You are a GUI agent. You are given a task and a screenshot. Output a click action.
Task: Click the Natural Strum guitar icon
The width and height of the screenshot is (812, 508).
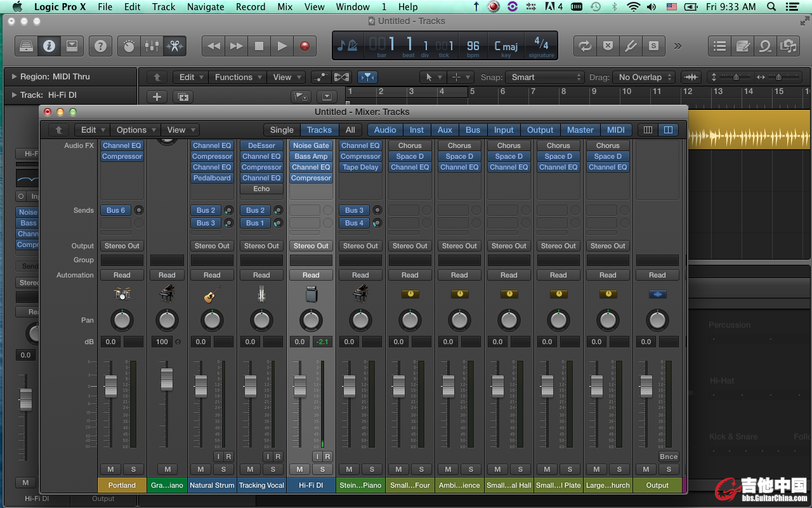tap(212, 294)
